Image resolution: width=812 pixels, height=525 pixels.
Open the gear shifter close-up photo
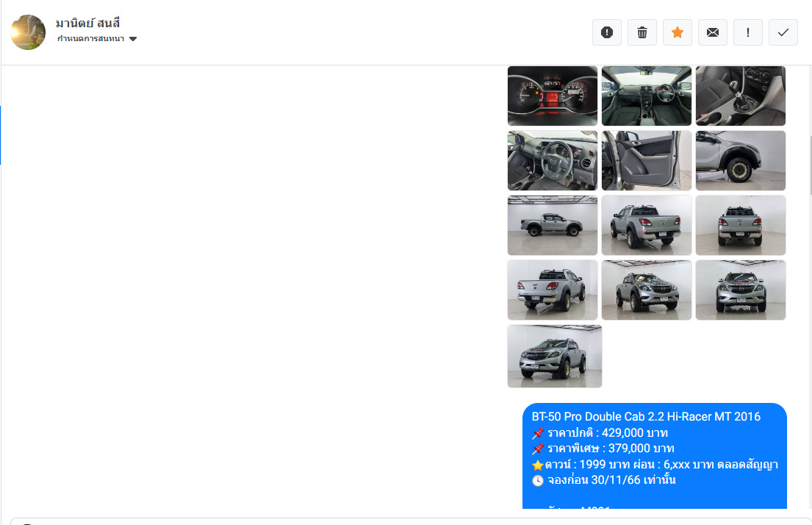click(x=741, y=96)
